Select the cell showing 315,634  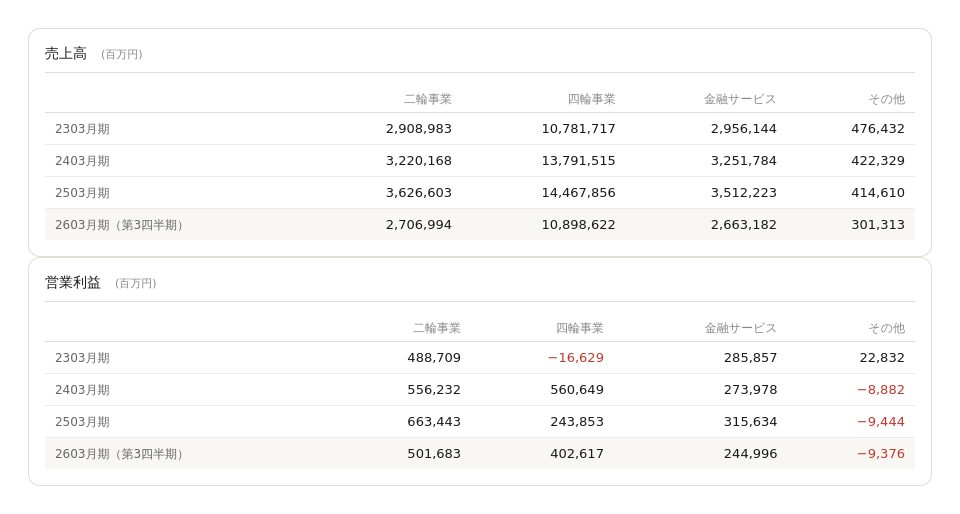[x=750, y=422]
